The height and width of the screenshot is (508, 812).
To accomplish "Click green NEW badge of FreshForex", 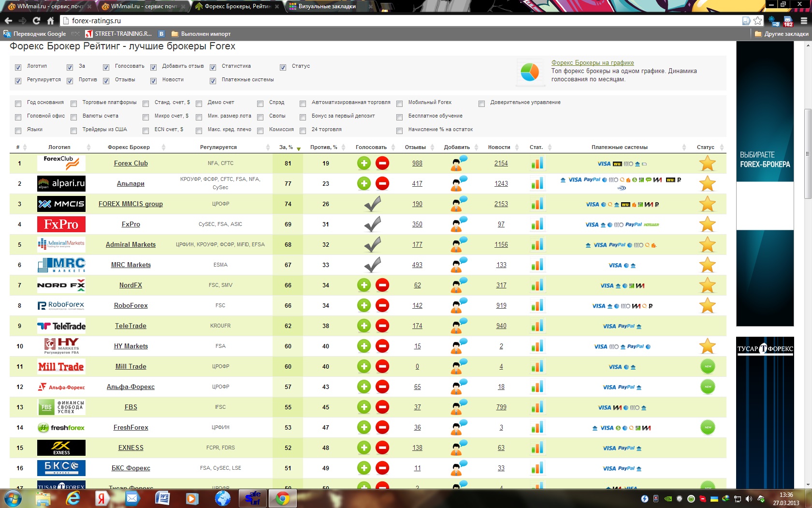I will [708, 427].
